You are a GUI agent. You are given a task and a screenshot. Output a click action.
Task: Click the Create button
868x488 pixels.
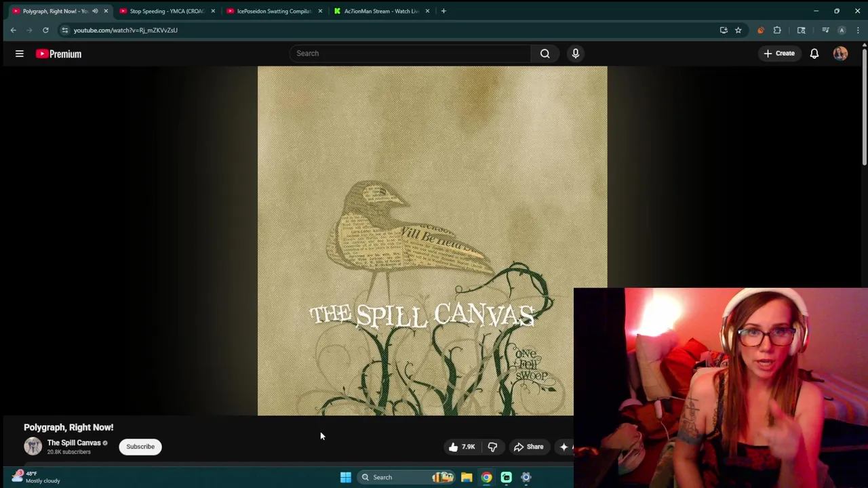(x=778, y=54)
